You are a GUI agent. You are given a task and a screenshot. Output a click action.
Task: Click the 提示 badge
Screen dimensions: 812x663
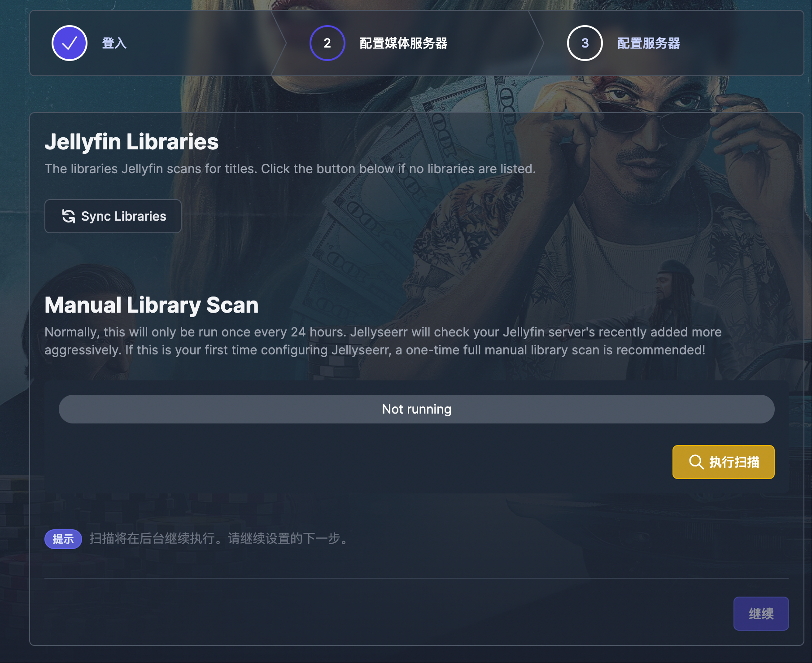click(63, 539)
